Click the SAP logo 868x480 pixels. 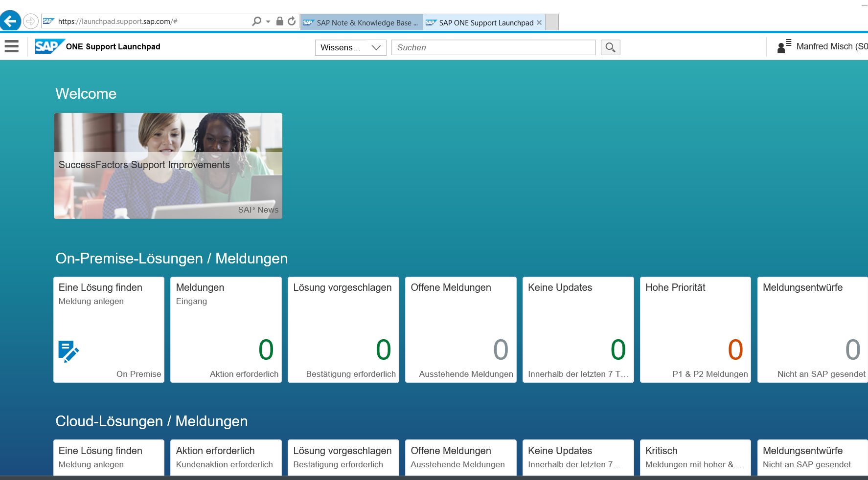click(50, 46)
